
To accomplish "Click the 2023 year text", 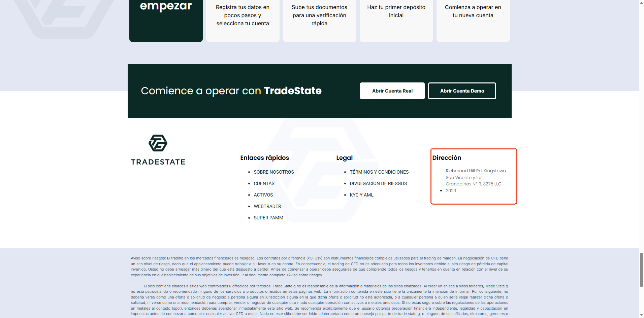I will click(451, 190).
